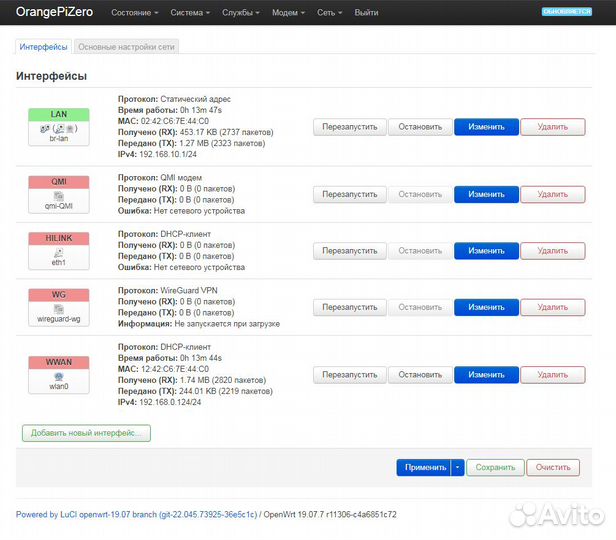Image resolution: width=616 pixels, height=540 pixels.
Task: Click the обновляется refresh status badge
Action: coord(567,11)
